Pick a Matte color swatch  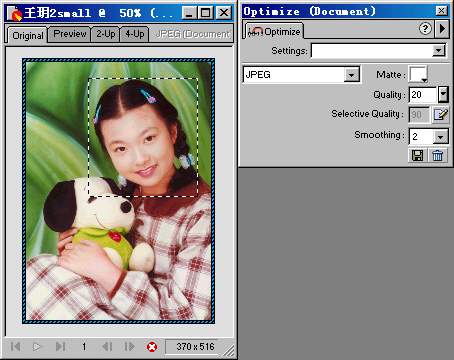(418, 74)
